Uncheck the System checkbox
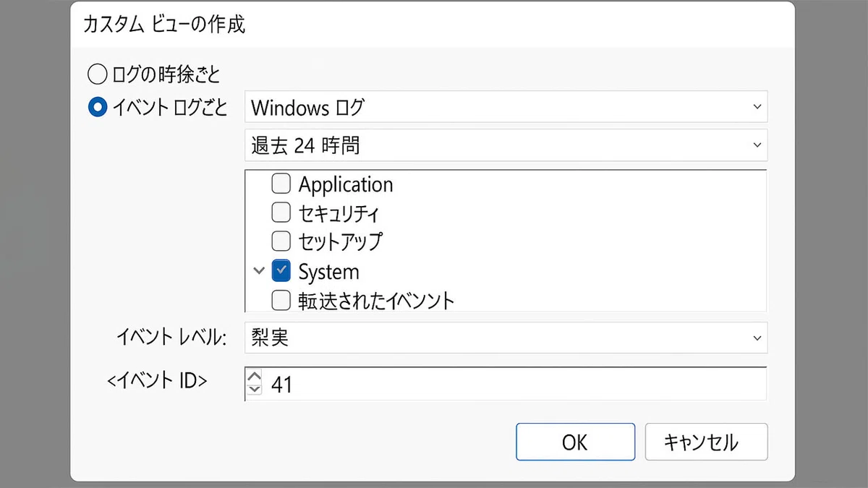 281,270
